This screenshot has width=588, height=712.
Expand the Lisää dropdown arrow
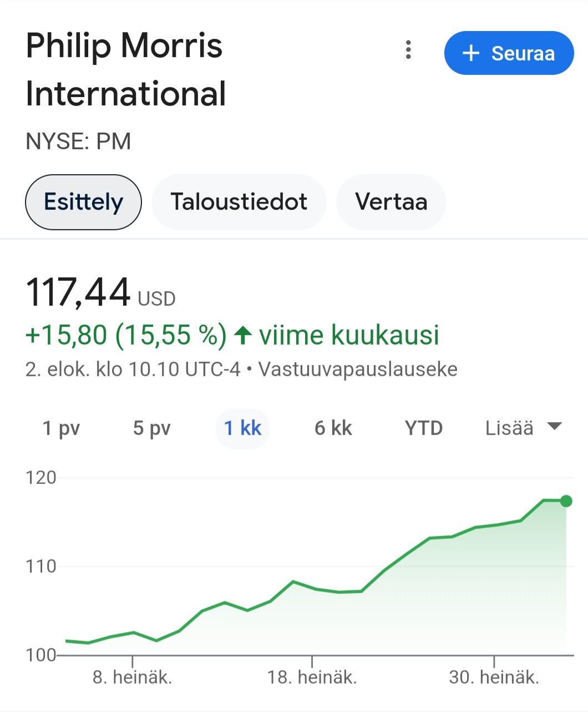point(554,427)
